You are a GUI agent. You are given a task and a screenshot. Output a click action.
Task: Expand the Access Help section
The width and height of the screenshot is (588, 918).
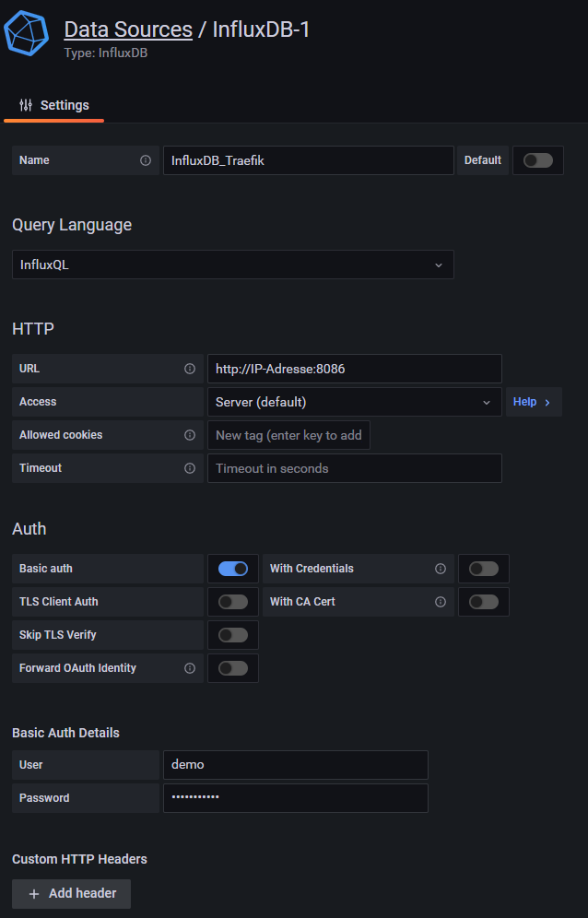click(534, 402)
